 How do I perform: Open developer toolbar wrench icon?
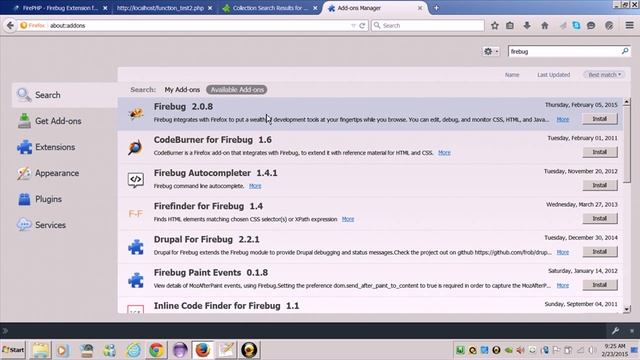click(615, 331)
